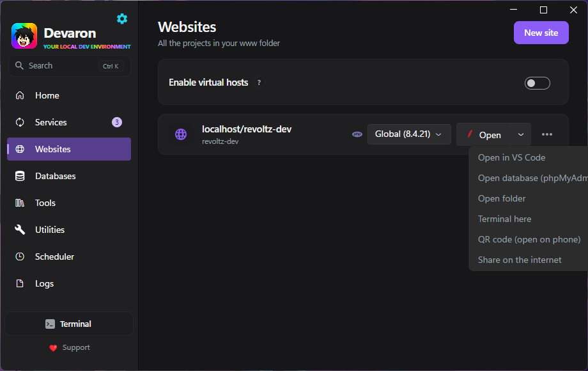Maximize the Devaron window
This screenshot has width=588, height=371.
[543, 10]
